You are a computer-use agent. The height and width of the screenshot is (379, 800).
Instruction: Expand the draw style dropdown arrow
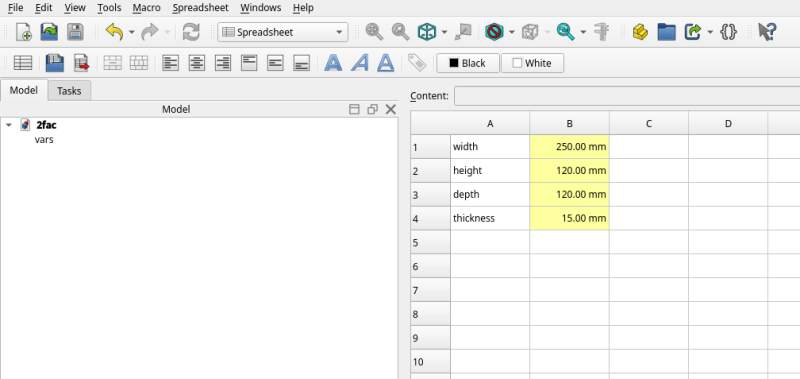(x=511, y=32)
